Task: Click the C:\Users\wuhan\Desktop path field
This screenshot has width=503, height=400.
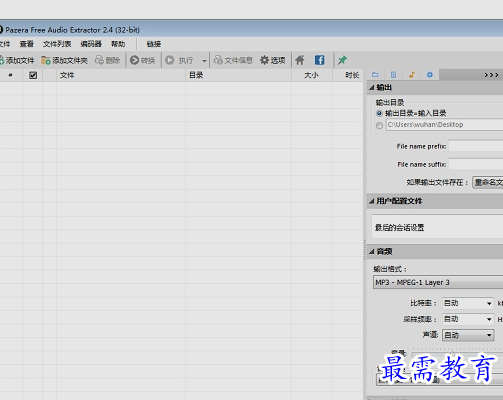Action: point(444,125)
